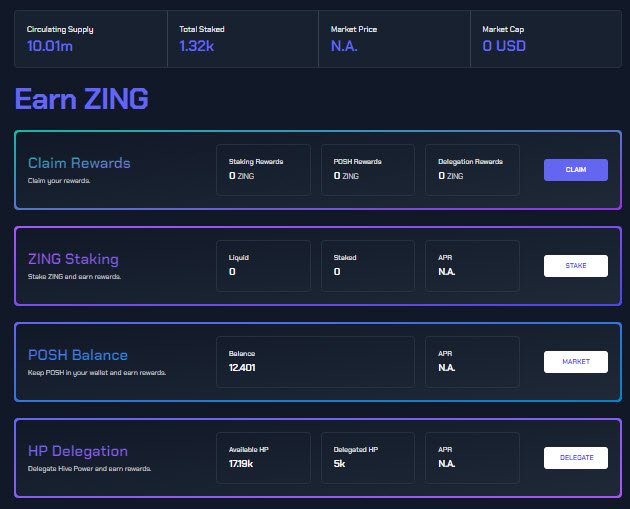Click the Circulating Supply label
This screenshot has height=509, width=630.
click(x=60, y=29)
